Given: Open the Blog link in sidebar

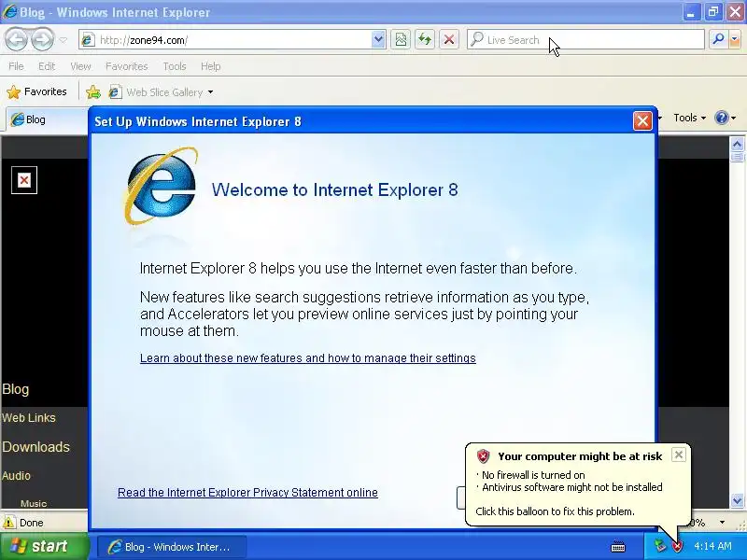Looking at the screenshot, I should pos(15,389).
